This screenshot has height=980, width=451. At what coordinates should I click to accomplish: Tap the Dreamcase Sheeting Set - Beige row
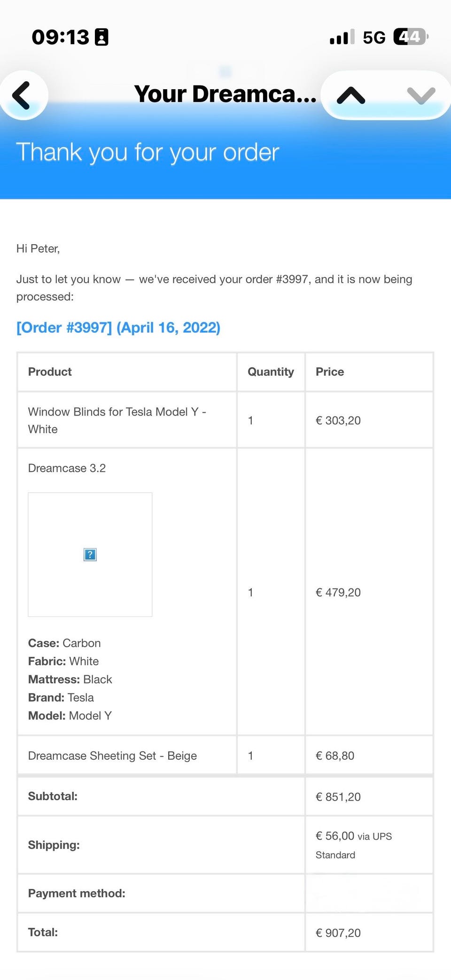(112, 756)
